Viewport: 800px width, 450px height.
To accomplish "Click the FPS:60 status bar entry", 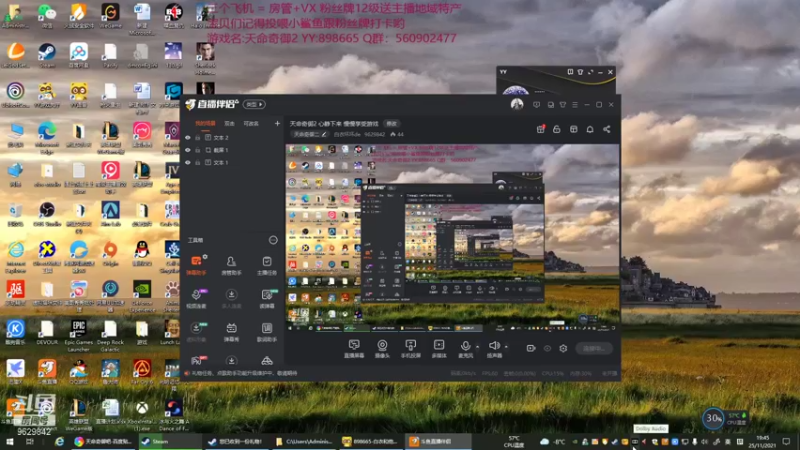I will click(x=490, y=373).
